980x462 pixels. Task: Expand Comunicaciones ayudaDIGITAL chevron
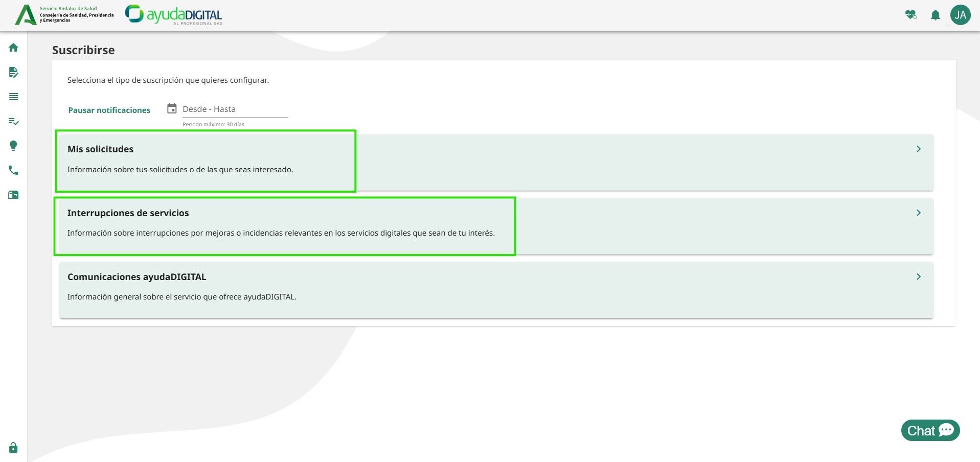pyautogui.click(x=919, y=276)
